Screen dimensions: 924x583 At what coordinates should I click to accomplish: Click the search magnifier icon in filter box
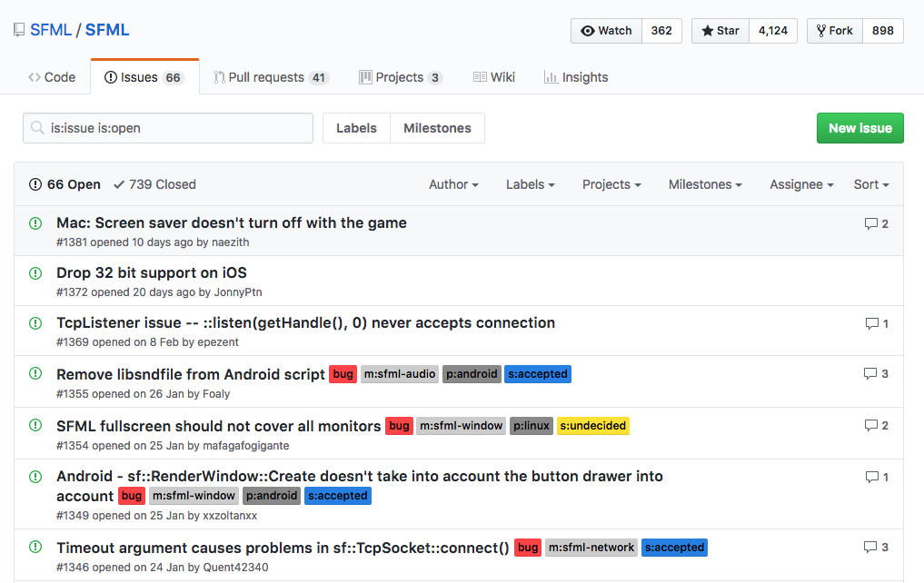point(38,128)
